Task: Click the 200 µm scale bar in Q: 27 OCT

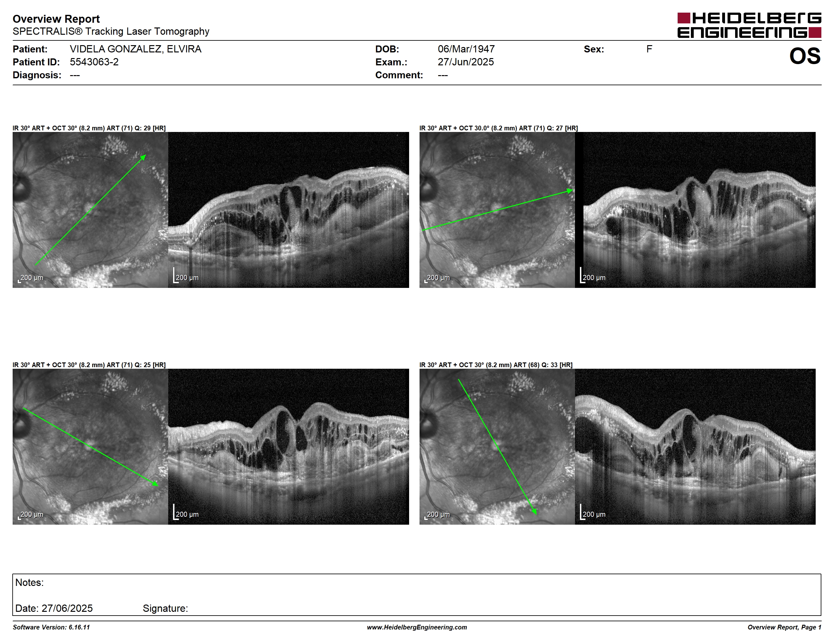Action: (x=593, y=276)
